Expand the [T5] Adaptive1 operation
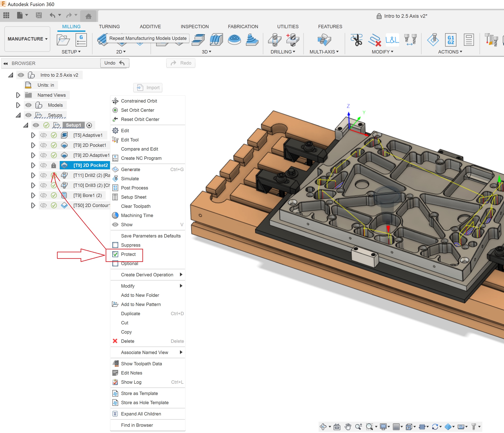Viewport: 504px width, 433px height. tap(33, 135)
